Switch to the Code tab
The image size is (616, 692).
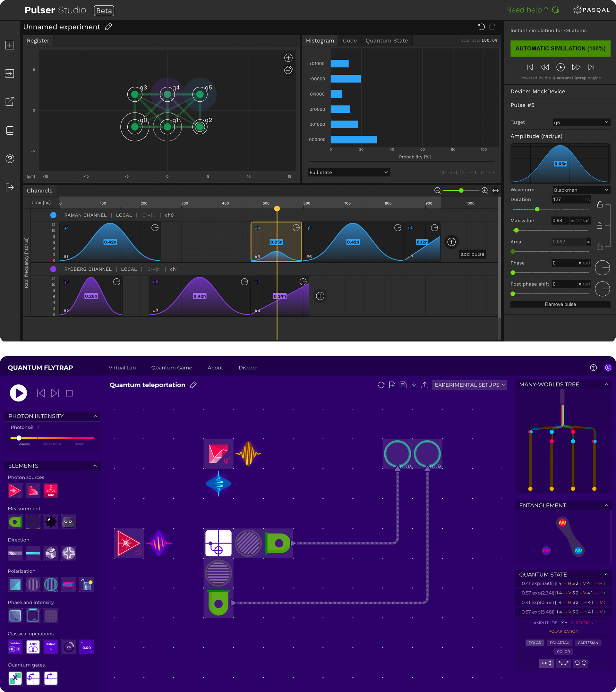[350, 41]
